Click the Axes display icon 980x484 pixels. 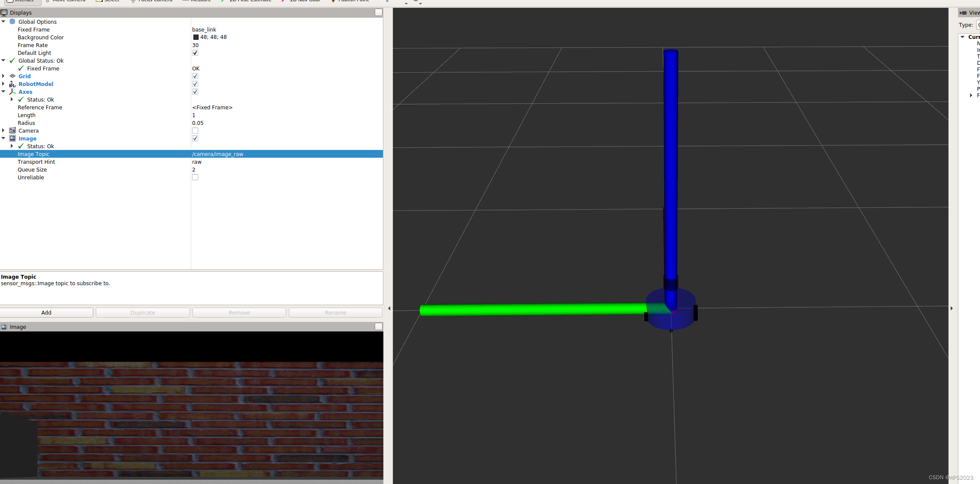click(x=13, y=92)
